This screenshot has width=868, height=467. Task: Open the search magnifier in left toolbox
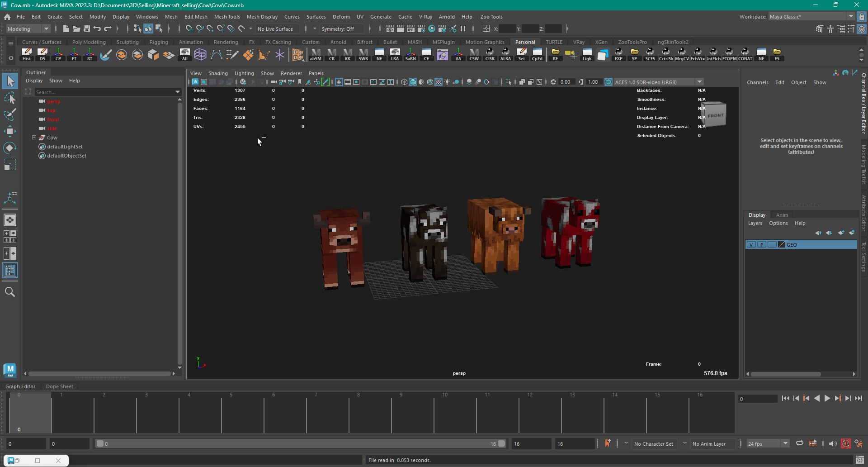point(10,292)
